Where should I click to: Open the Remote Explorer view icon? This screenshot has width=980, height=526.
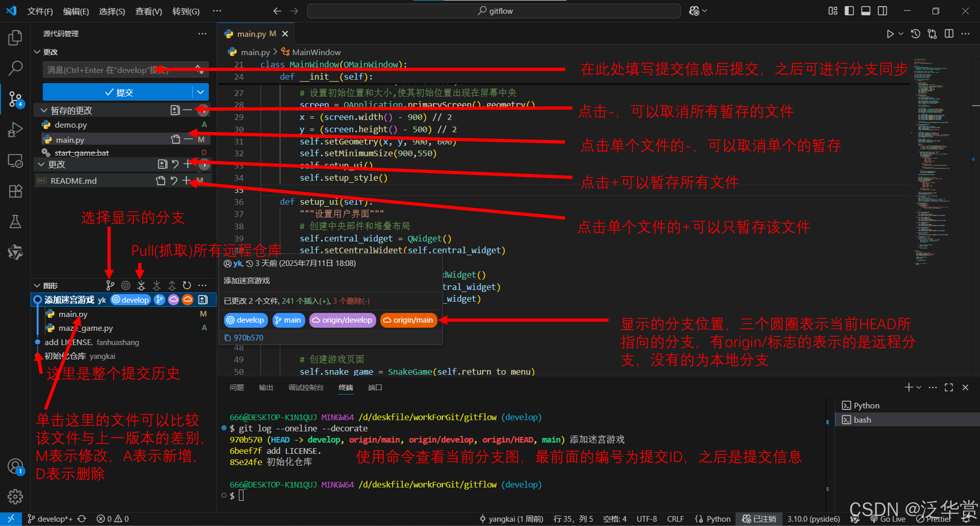pos(15,161)
